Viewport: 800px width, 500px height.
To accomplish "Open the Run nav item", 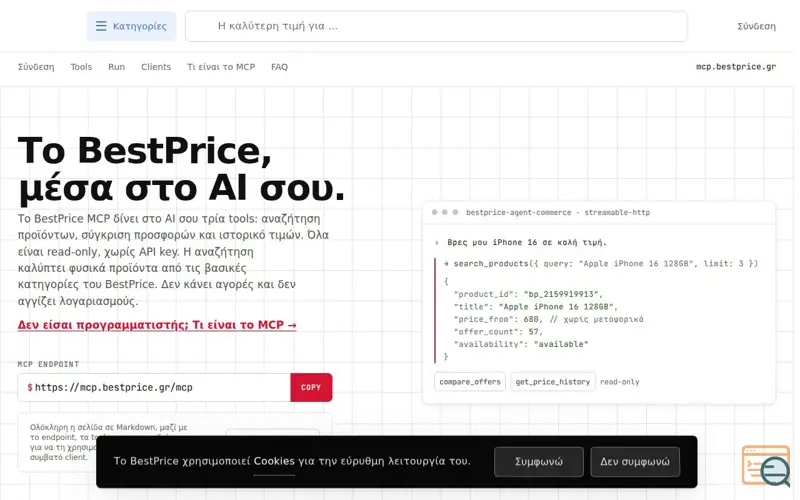I will pyautogui.click(x=116, y=67).
